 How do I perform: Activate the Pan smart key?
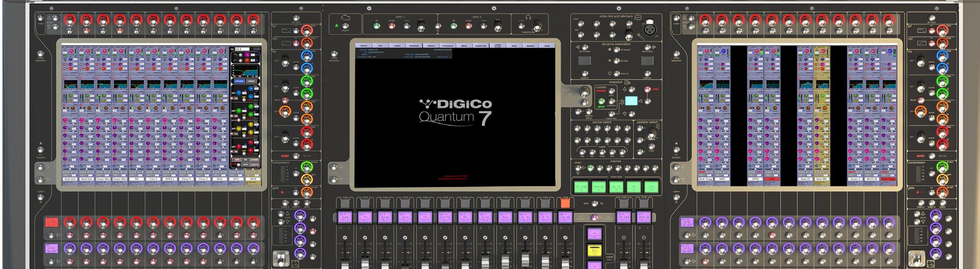[633, 186]
